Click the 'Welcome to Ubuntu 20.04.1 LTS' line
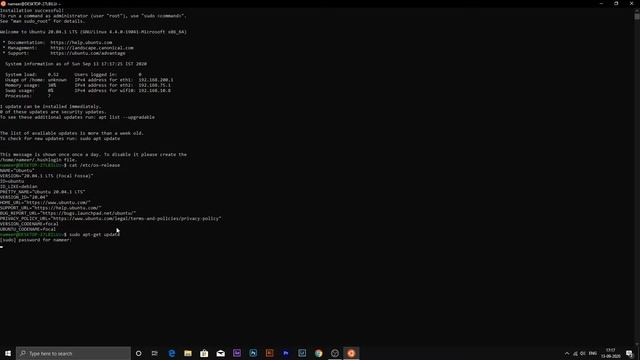The height and width of the screenshot is (360, 640). (x=93, y=32)
